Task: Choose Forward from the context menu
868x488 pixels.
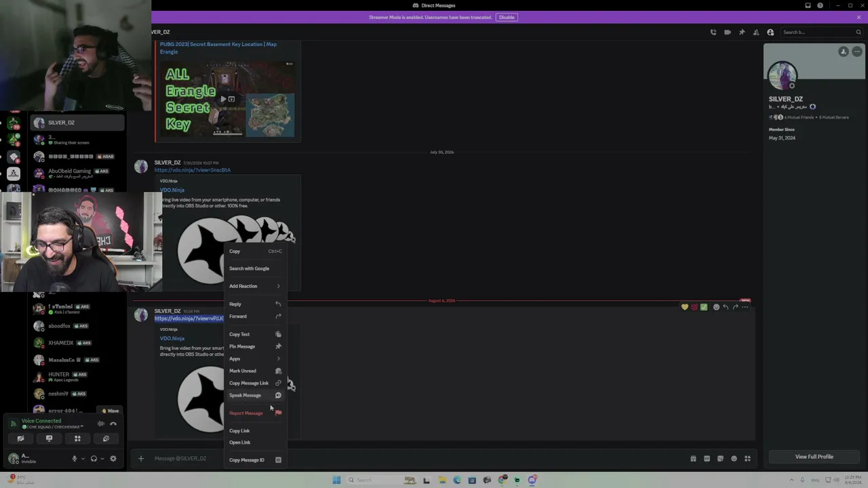Action: (x=255, y=317)
